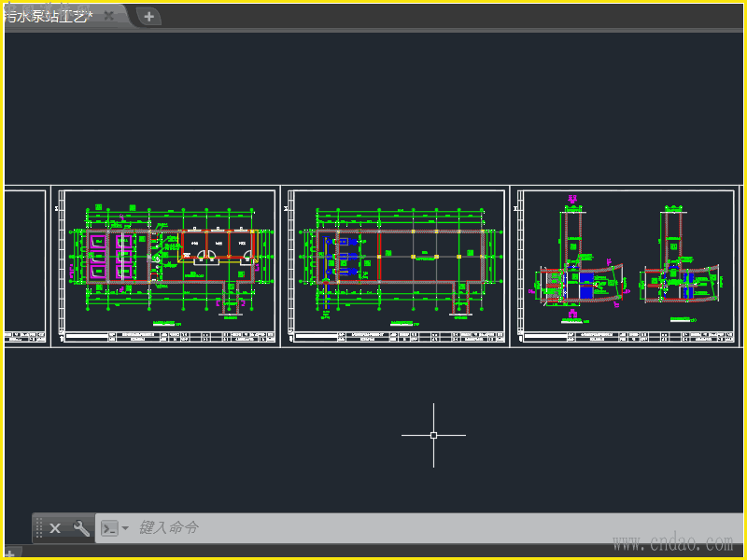Open a new drawing tab with plus button
The height and width of the screenshot is (560, 747).
(149, 17)
